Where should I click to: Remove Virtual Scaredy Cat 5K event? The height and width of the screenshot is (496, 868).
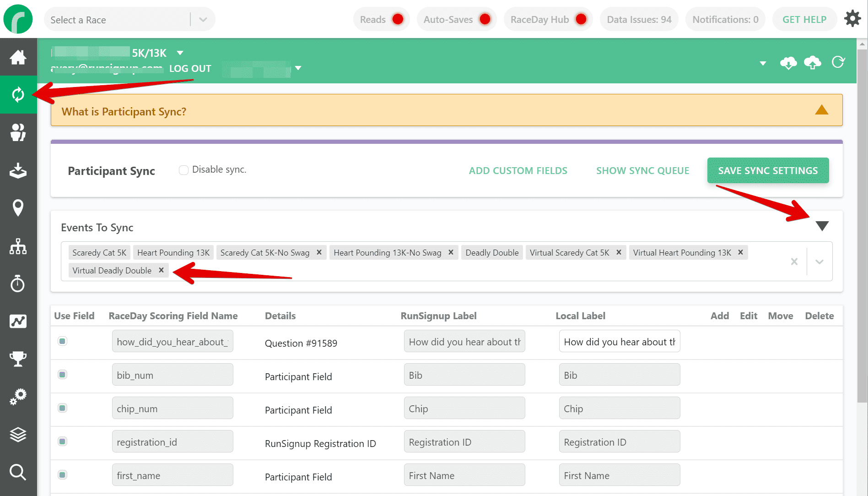point(619,252)
